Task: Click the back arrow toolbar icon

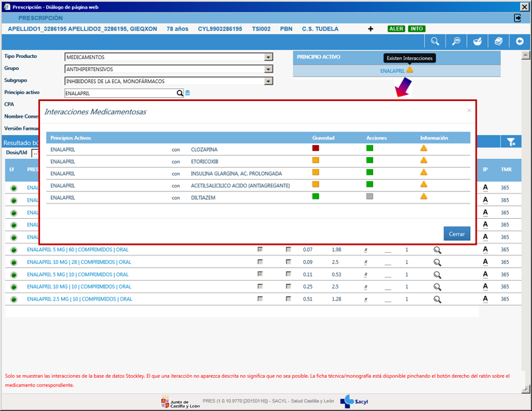Action: [x=519, y=42]
